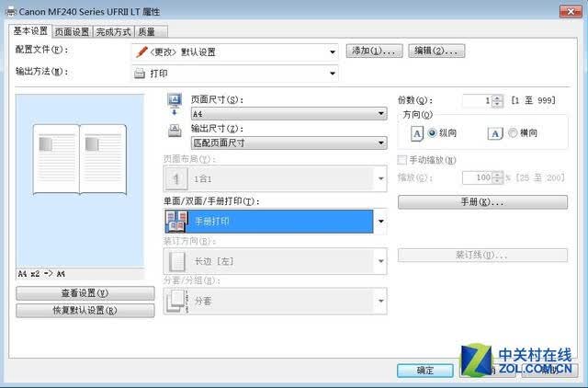Viewport: 588px width, 388px height.
Task: Click the 手册(K)... button
Action: (482, 202)
